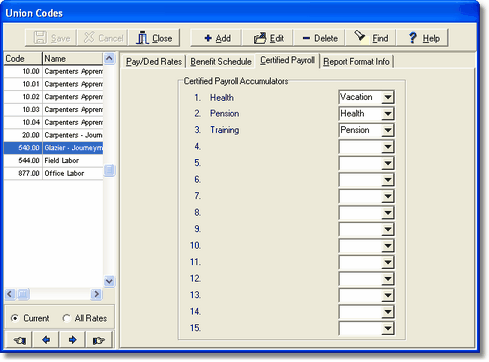Open Find to search union codes
Screen dimensions: 489x362
pyautogui.click(x=371, y=38)
